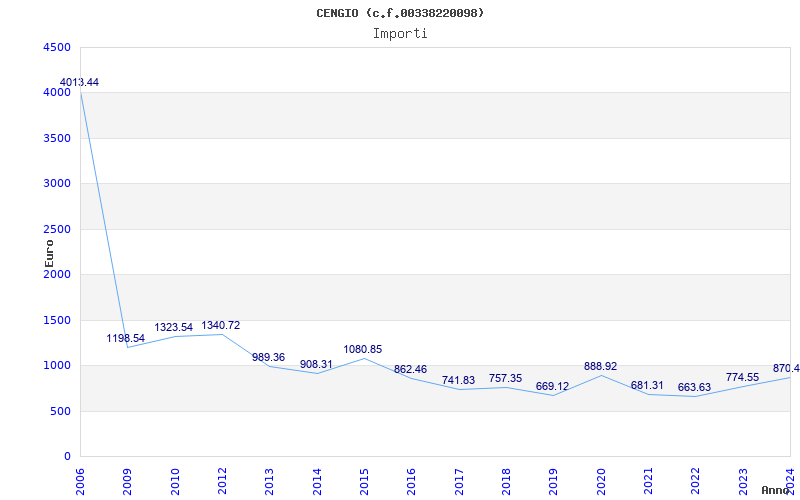Click the y-axis value 3000
This screenshot has width=800, height=500.
[x=57, y=184]
